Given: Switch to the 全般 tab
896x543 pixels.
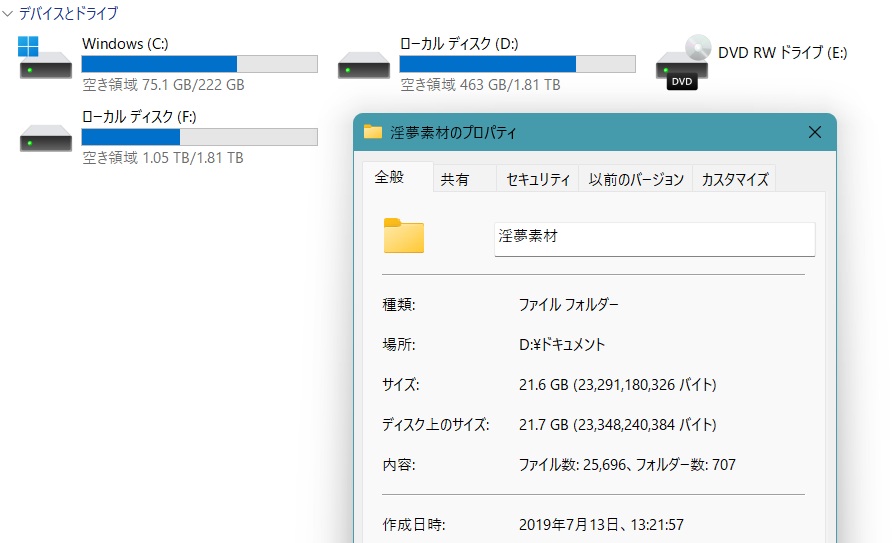Looking at the screenshot, I should (x=389, y=178).
